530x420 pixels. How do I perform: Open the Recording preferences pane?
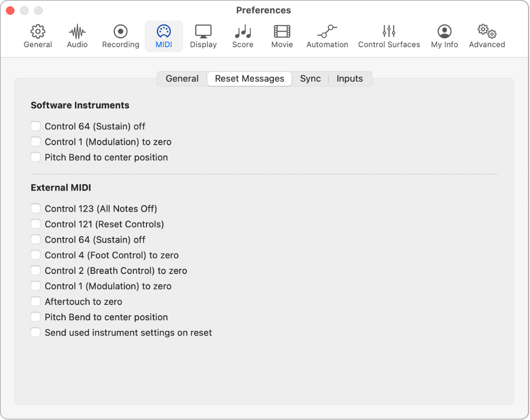[x=120, y=35]
